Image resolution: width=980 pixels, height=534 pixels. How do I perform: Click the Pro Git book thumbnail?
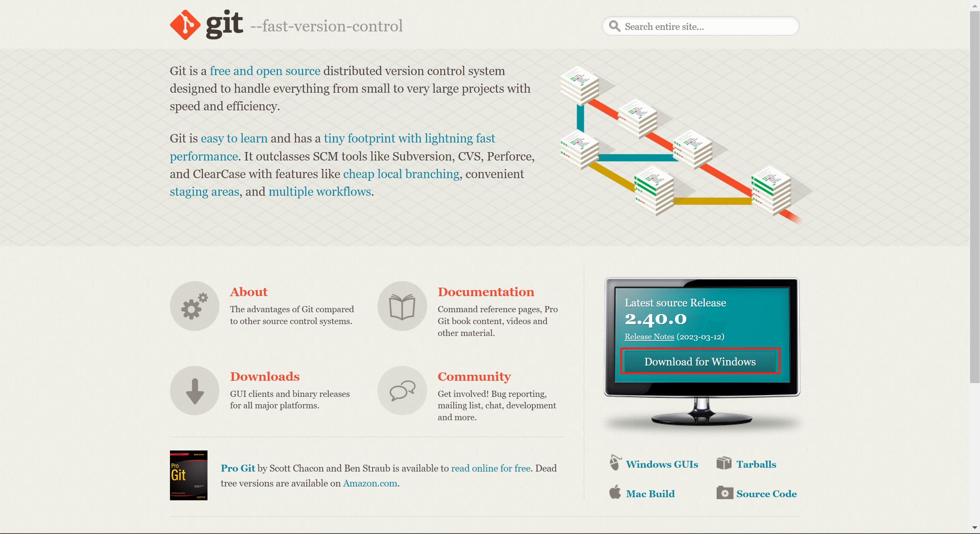point(188,475)
